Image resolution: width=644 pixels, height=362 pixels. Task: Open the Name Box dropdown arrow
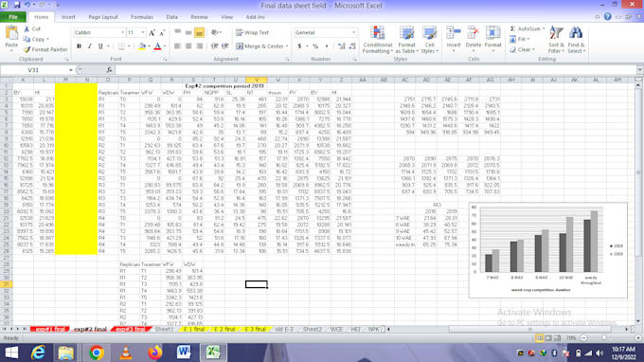[71, 70]
